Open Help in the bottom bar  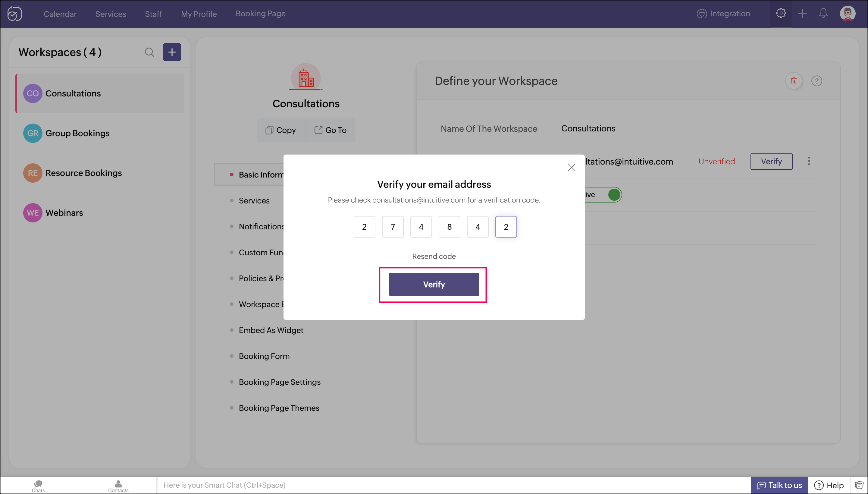[829, 485]
